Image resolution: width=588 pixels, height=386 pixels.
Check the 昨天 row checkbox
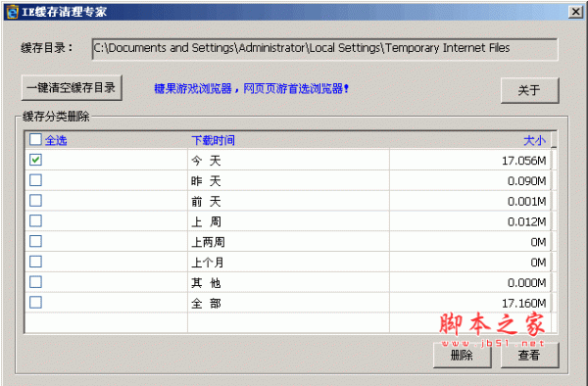click(x=35, y=180)
